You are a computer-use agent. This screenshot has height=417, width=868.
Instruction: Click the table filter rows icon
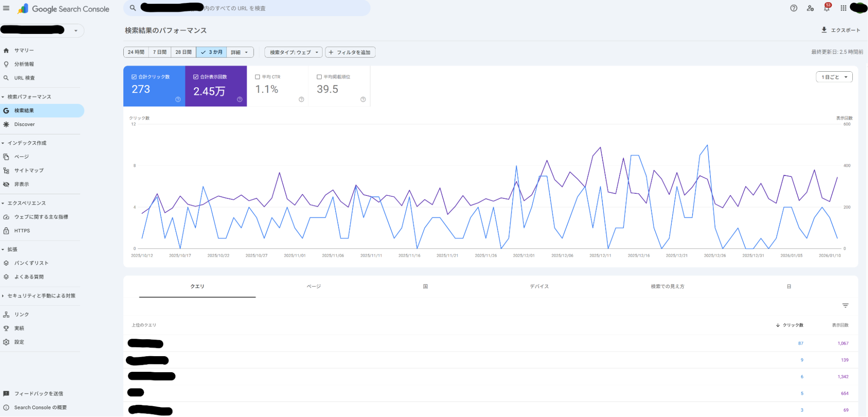845,306
